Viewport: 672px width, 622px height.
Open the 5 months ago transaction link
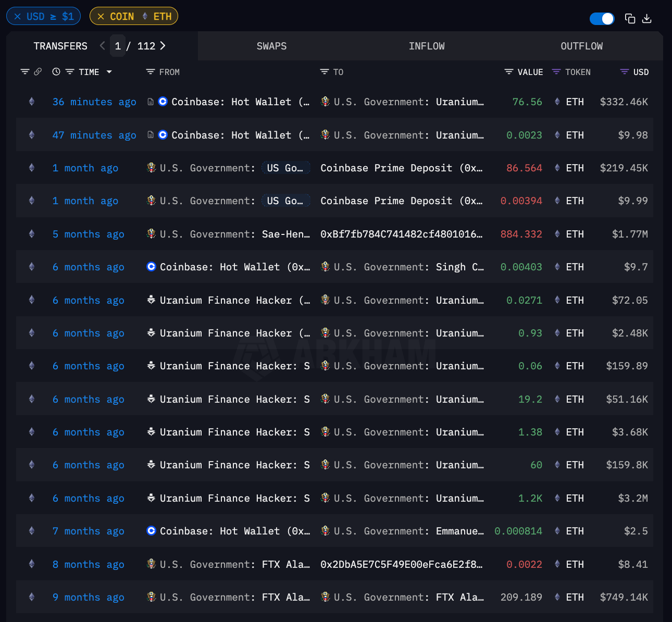point(89,234)
